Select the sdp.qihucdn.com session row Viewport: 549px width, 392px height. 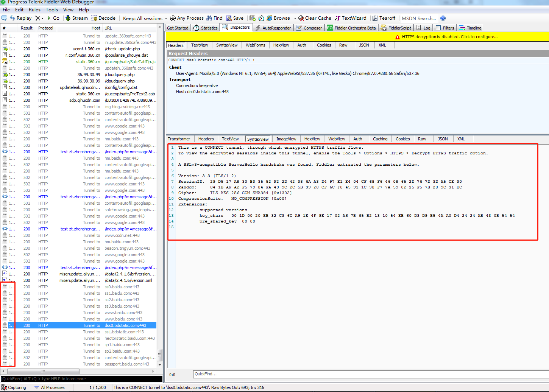[78, 100]
